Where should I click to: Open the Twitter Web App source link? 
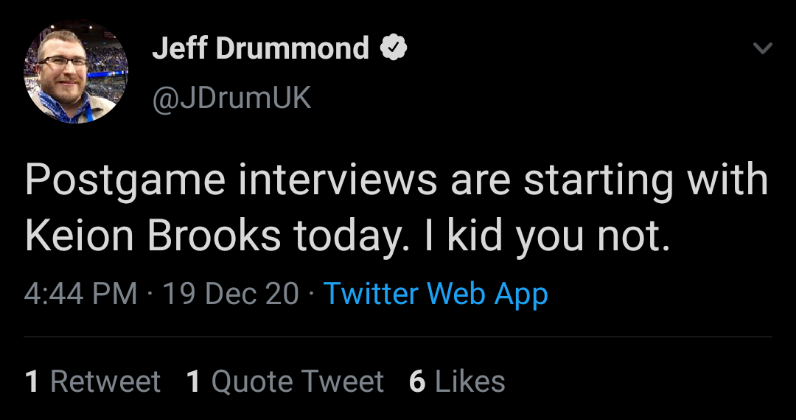(436, 294)
